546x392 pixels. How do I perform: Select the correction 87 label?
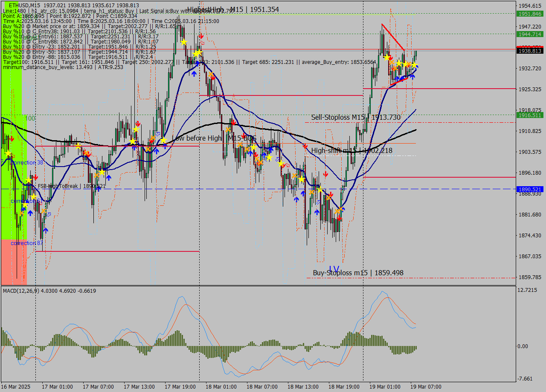coord(26,243)
